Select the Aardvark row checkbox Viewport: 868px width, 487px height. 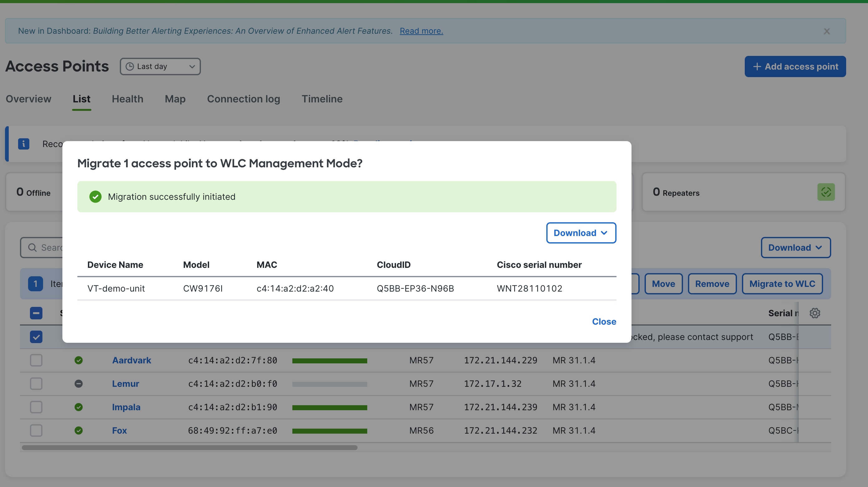36,360
